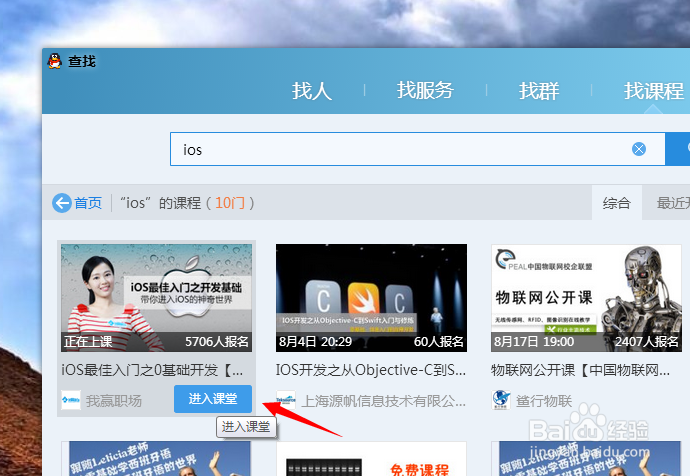Click the course title IOS开发之从Objective-C到S...
Image resolution: width=690 pixels, height=476 pixels.
[371, 370]
